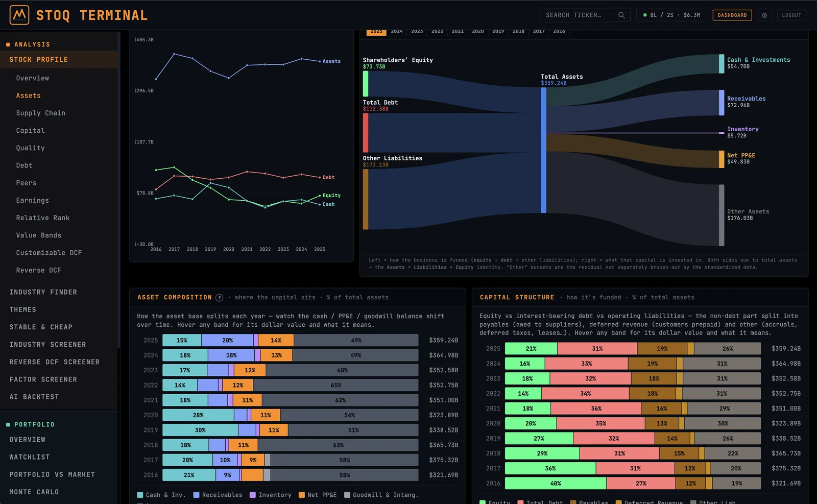Image resolution: width=817 pixels, height=504 pixels.
Task: Open the Relative Rank page
Action: pyautogui.click(x=43, y=218)
